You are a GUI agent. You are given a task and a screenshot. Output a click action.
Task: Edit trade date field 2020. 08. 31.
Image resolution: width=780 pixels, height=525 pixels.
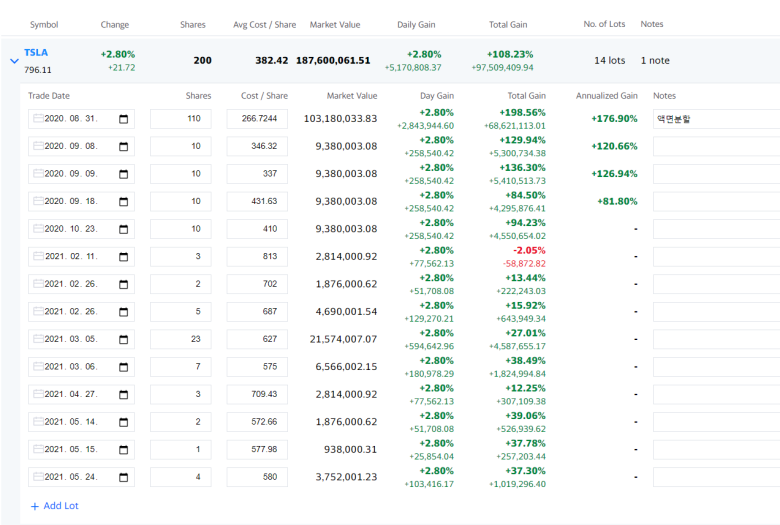tap(81, 119)
